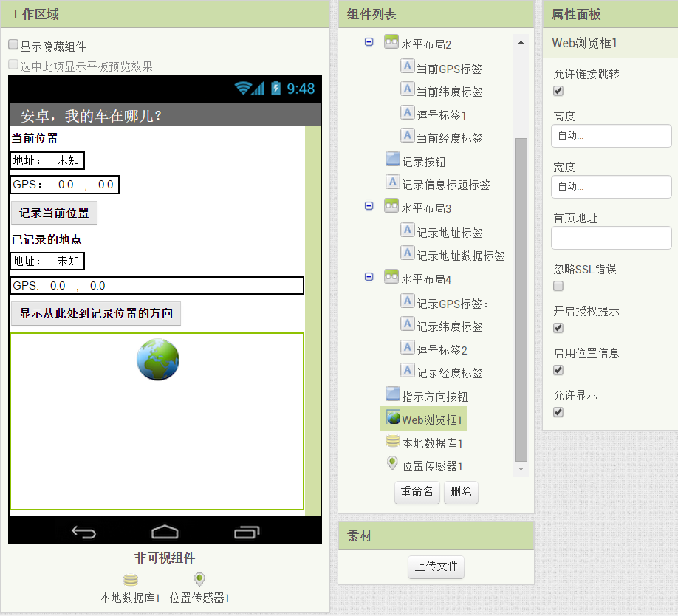
Task: Click the 上传文件 button
Action: pos(436,567)
